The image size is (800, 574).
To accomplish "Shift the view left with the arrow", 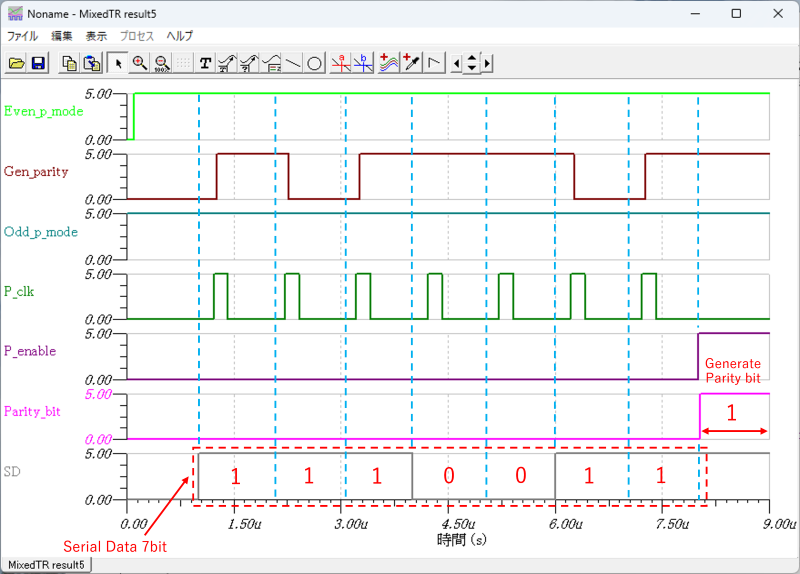I will pos(456,64).
